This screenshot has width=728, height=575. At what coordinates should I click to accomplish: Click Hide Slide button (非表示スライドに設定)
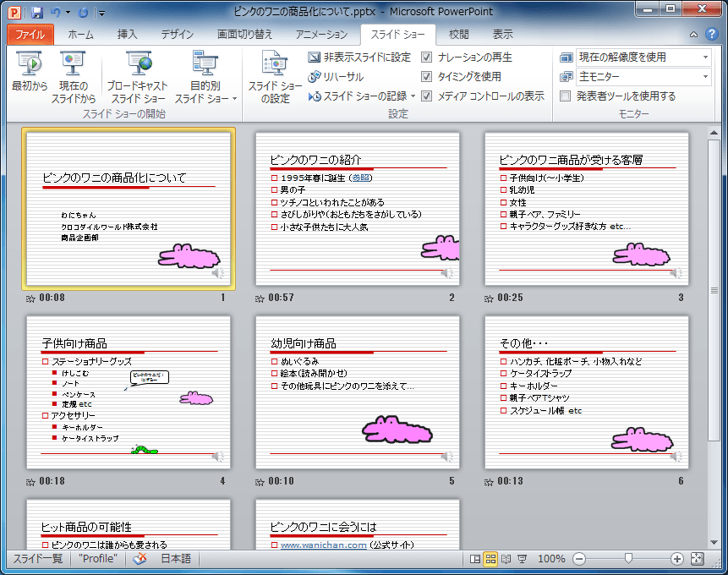[359, 57]
